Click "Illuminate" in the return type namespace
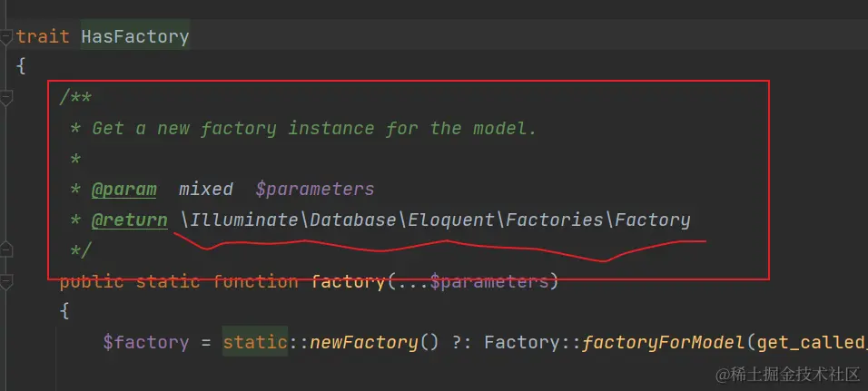This screenshot has height=391, width=868. click(244, 220)
